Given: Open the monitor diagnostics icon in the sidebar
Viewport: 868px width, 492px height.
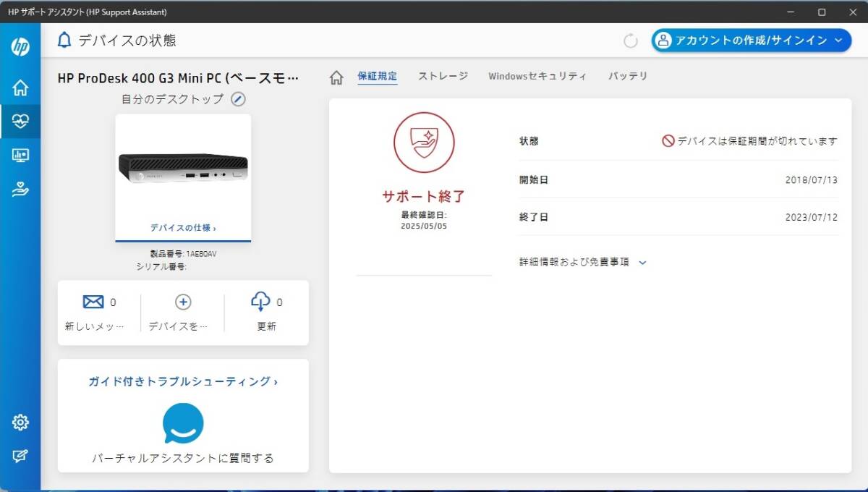Looking at the screenshot, I should coord(20,155).
